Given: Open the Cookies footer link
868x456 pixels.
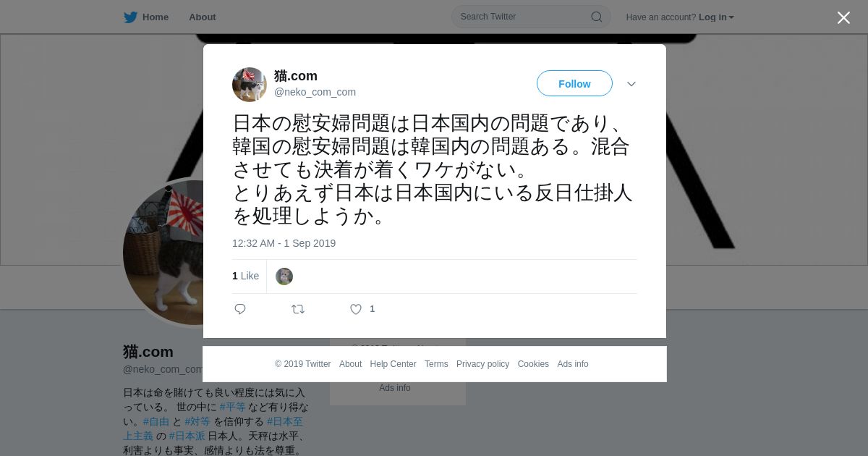Looking at the screenshot, I should point(533,364).
